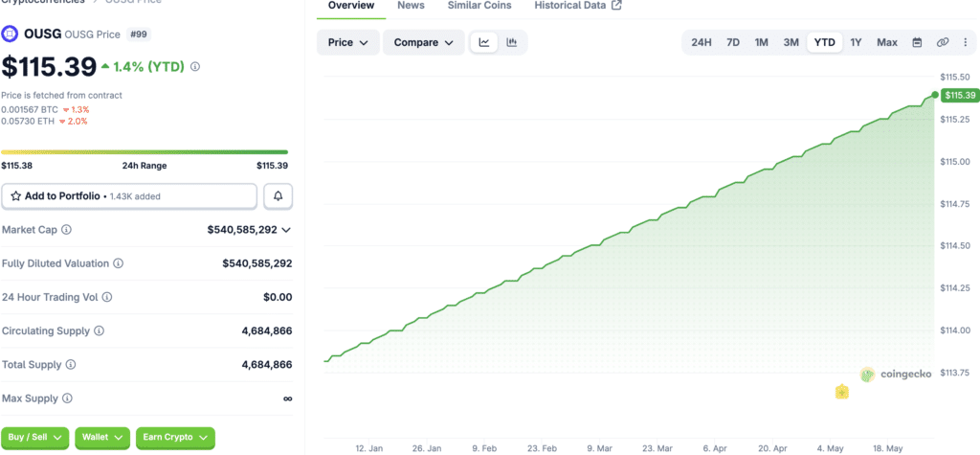Expand Market Cap value chevron
The height and width of the screenshot is (455, 980).
[x=286, y=230]
